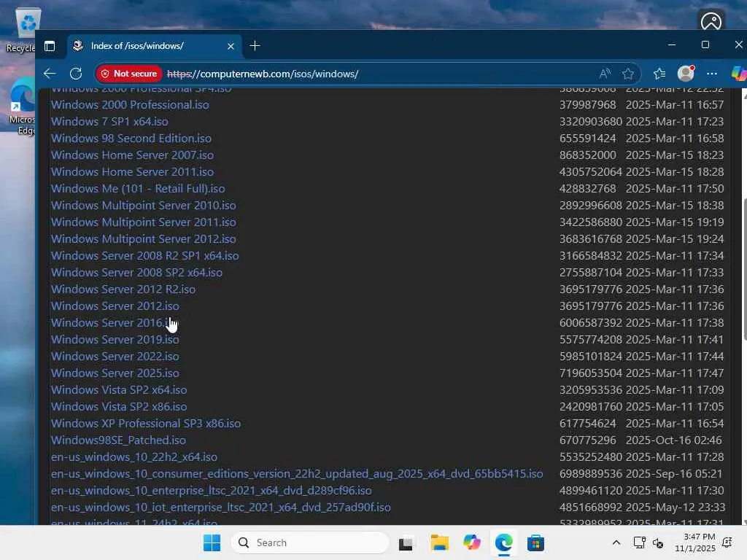Click the muted volume tray icon

(658, 542)
